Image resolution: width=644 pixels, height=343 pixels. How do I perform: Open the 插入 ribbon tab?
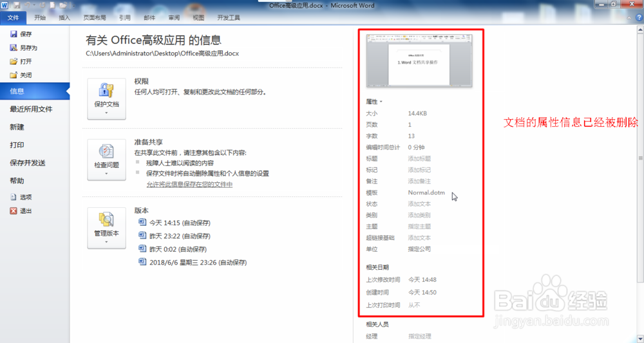click(x=64, y=17)
